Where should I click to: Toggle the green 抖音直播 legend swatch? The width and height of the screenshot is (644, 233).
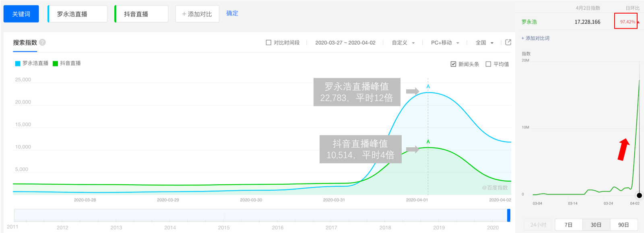(x=56, y=64)
